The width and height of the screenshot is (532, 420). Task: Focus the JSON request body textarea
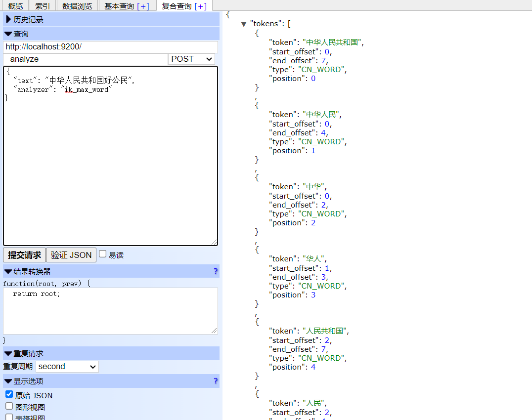coord(111,156)
